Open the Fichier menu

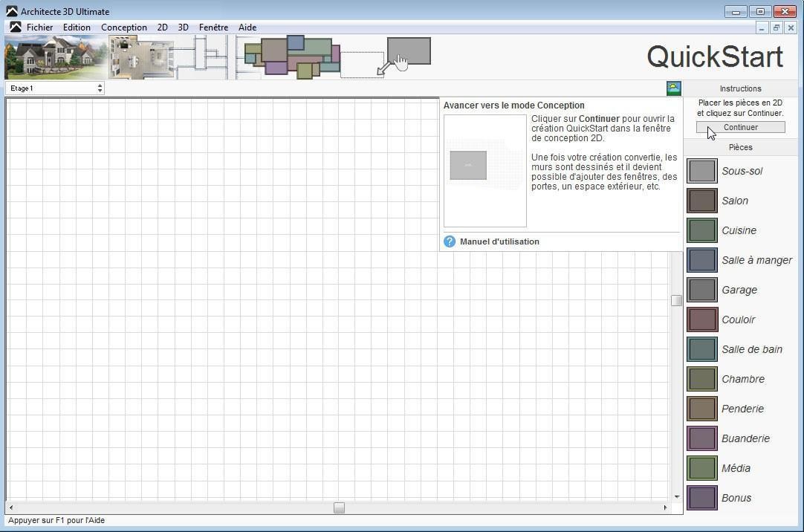click(x=40, y=27)
